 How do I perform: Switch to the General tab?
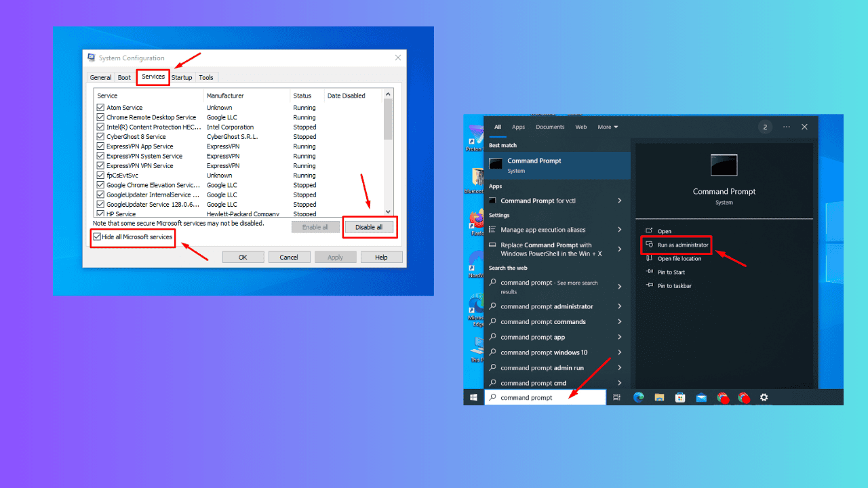100,78
